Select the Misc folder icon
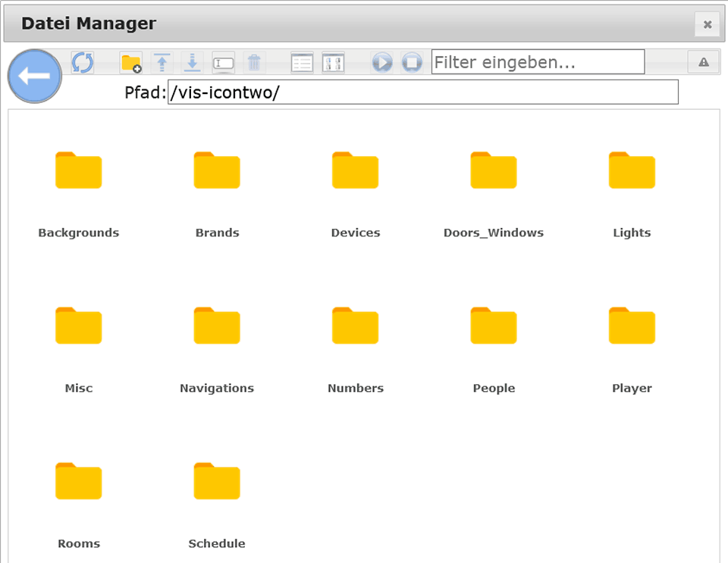 tap(78, 326)
